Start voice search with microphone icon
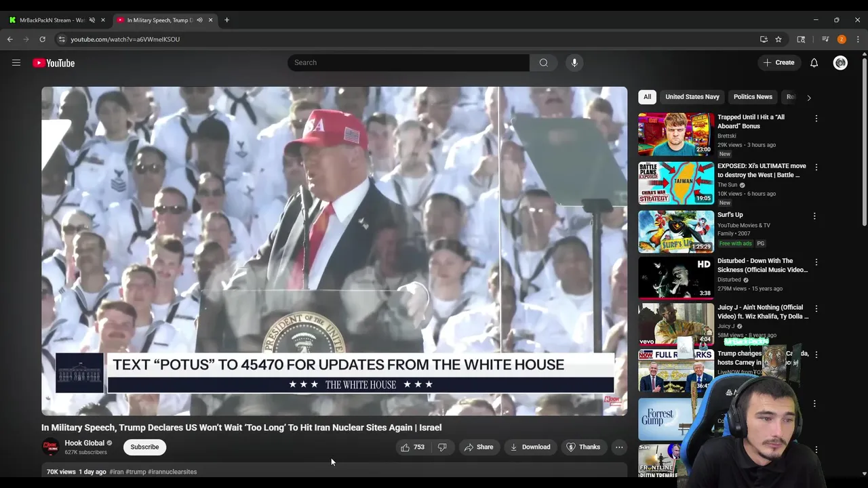Image resolution: width=868 pixels, height=488 pixels. click(574, 62)
